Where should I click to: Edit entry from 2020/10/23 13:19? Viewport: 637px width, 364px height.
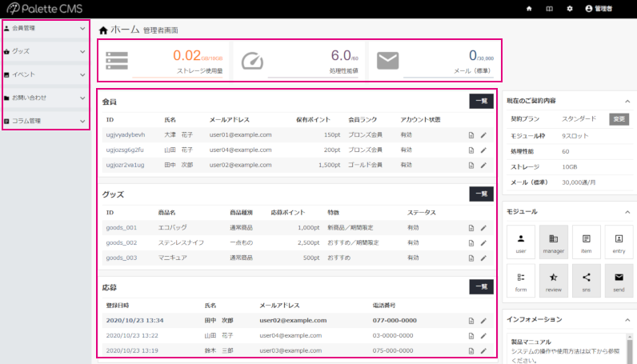point(483,351)
